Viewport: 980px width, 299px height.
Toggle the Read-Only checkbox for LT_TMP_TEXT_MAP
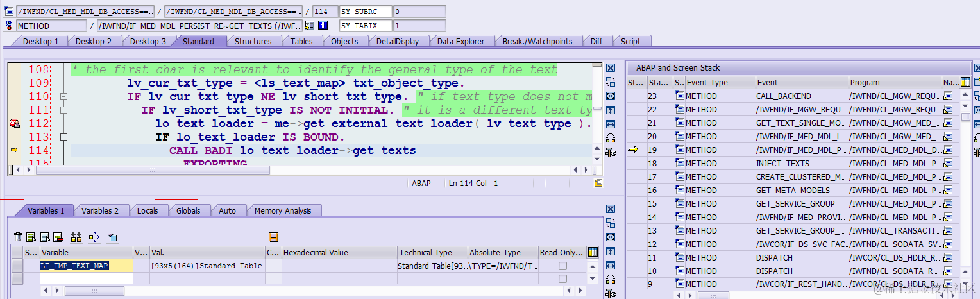pyautogui.click(x=562, y=266)
